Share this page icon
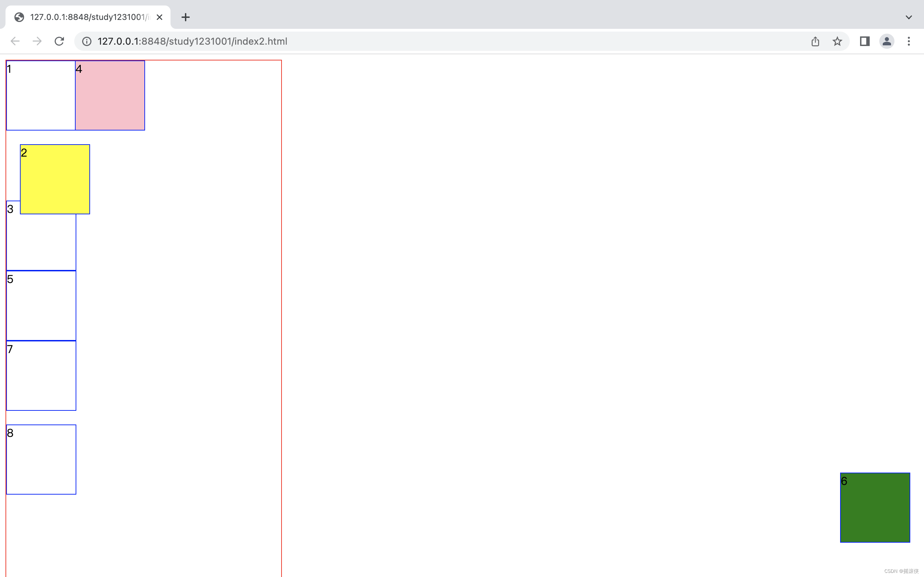 (x=815, y=41)
